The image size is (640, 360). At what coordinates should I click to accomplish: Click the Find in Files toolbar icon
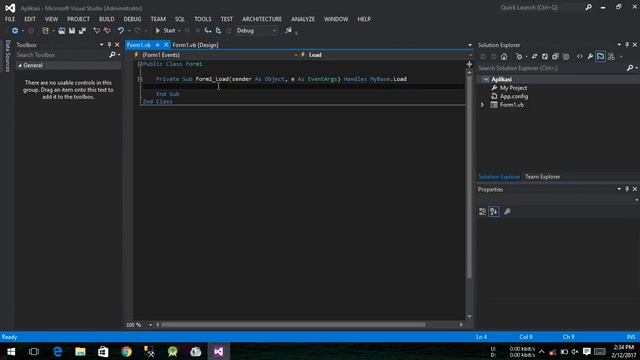pos(289,31)
